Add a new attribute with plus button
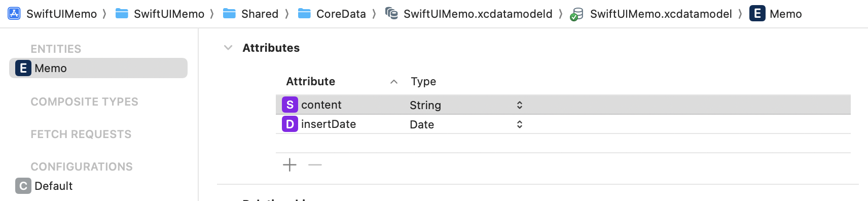 (x=290, y=165)
